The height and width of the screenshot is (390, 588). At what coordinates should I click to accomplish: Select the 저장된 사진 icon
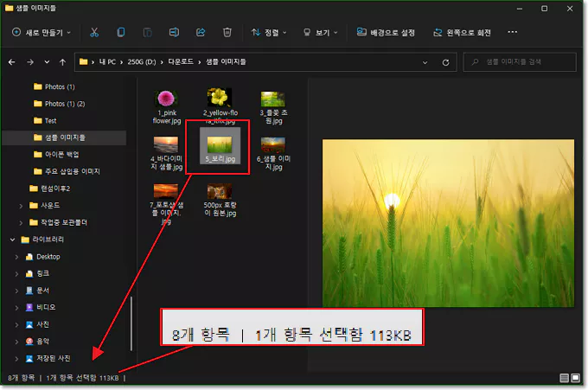pos(29,359)
